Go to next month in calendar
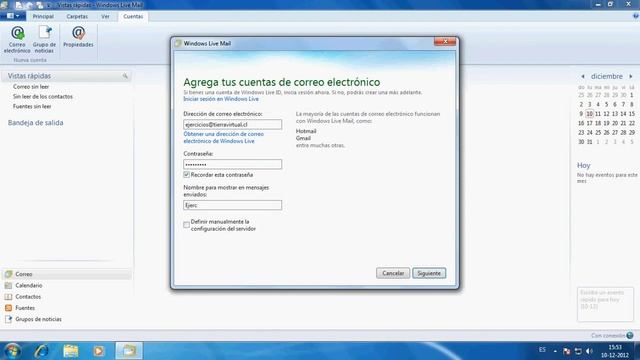640x360 pixels. (x=631, y=76)
